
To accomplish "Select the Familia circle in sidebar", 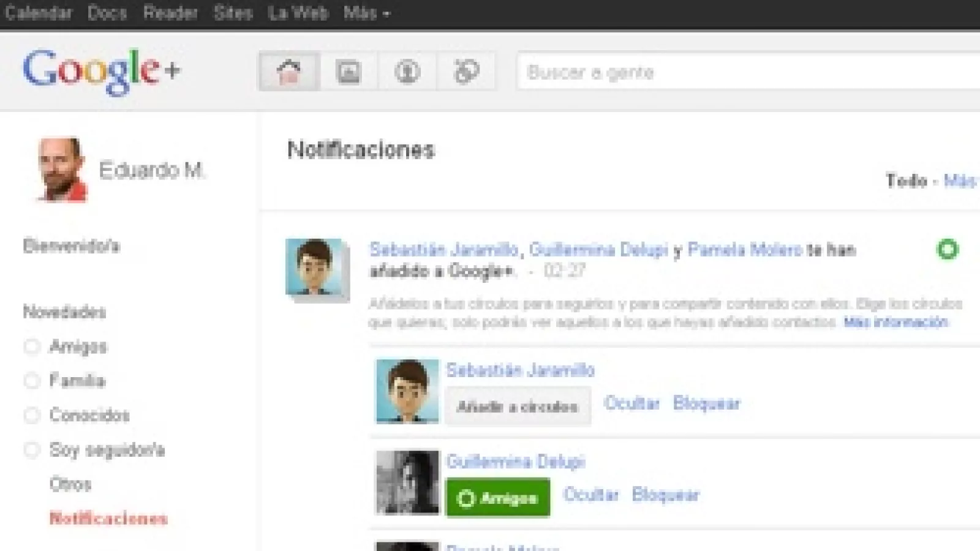I will pos(77,381).
